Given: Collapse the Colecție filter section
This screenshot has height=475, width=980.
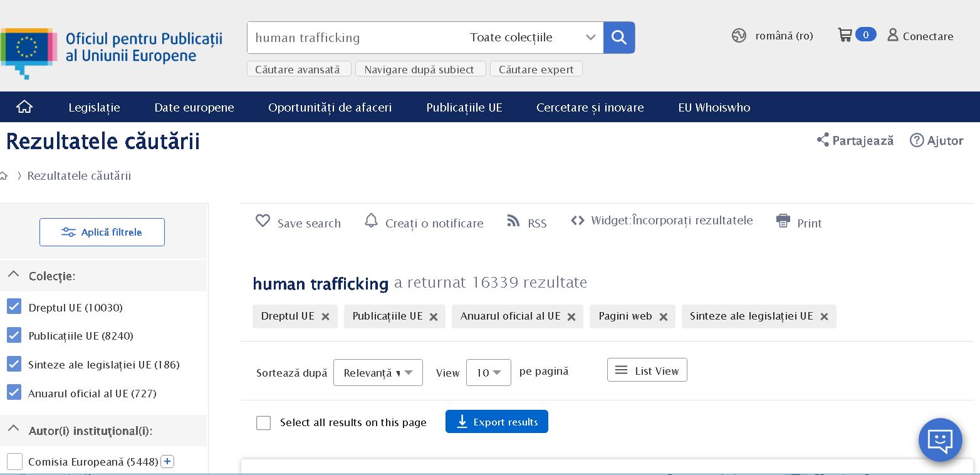Looking at the screenshot, I should tap(13, 274).
